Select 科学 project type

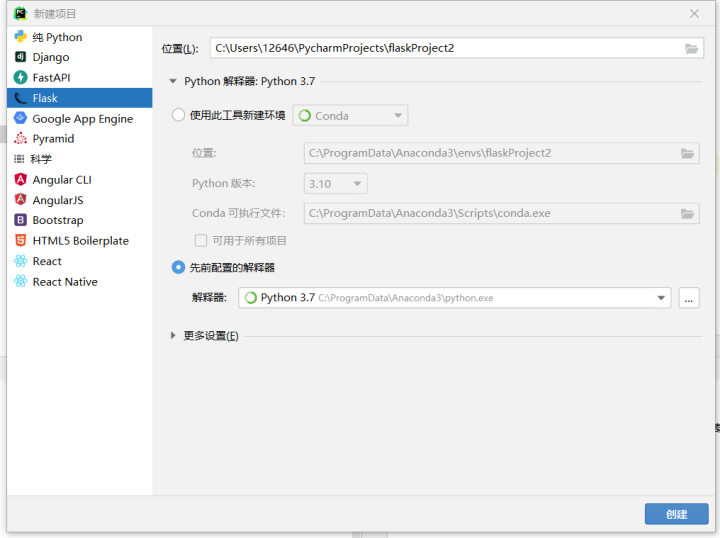tap(79, 159)
